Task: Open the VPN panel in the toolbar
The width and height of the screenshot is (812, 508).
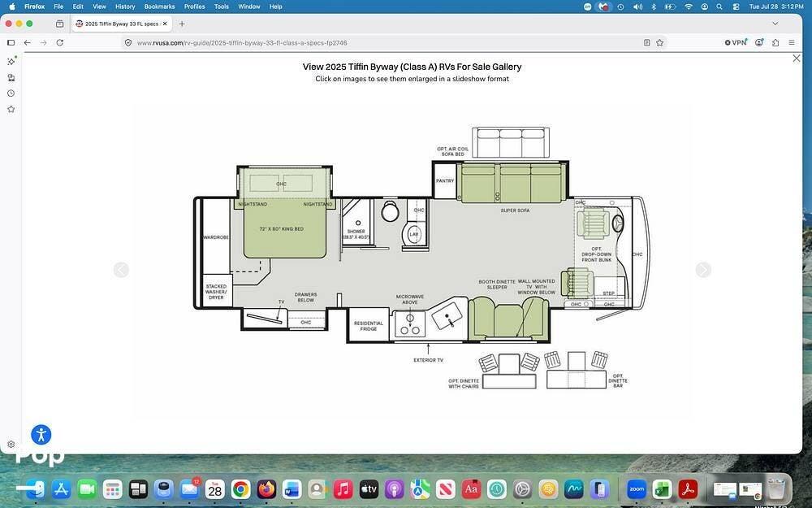Action: click(x=736, y=42)
